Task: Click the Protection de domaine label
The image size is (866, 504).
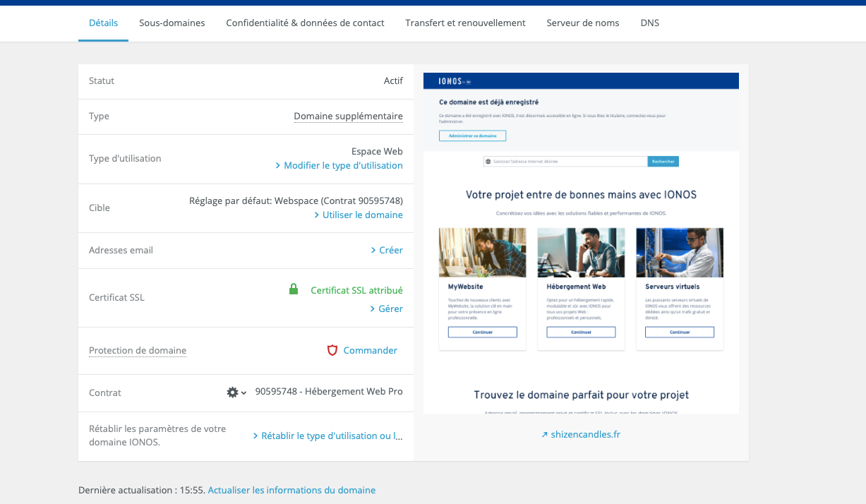Action: coord(138,351)
